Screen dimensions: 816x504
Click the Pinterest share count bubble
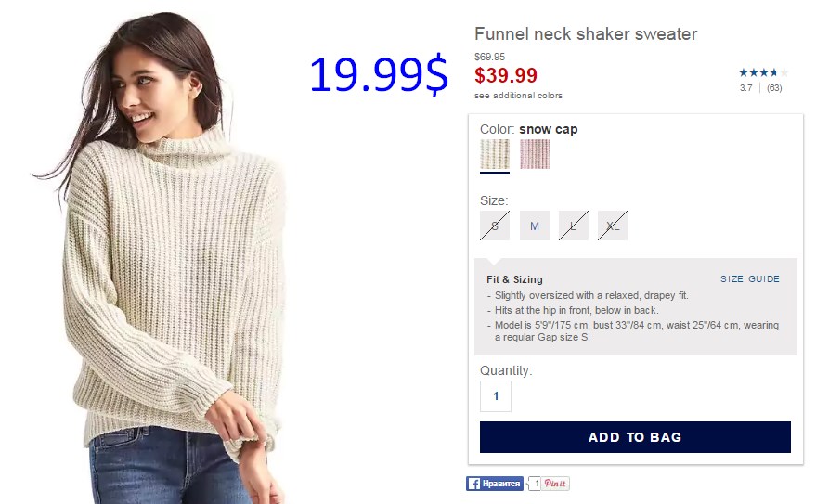click(x=535, y=484)
